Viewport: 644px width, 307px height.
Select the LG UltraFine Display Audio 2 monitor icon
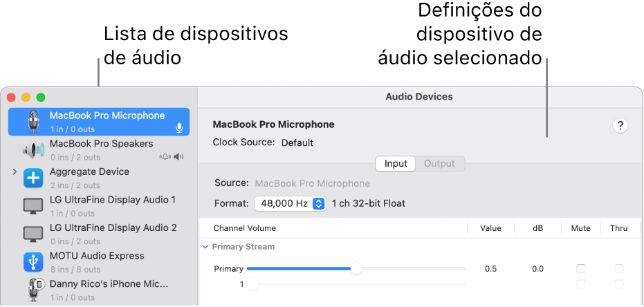pos(33,234)
